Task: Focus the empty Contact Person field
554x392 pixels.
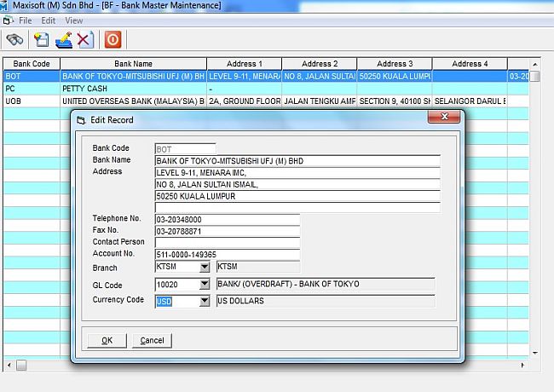Action: click(x=227, y=243)
